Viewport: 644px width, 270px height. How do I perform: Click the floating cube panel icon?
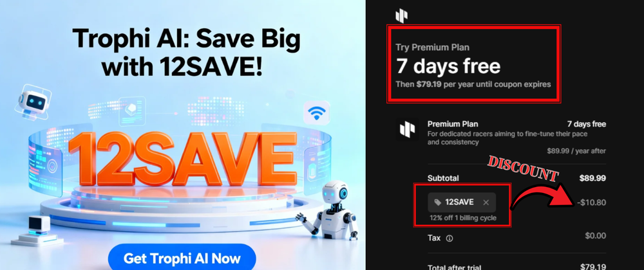[132, 111]
